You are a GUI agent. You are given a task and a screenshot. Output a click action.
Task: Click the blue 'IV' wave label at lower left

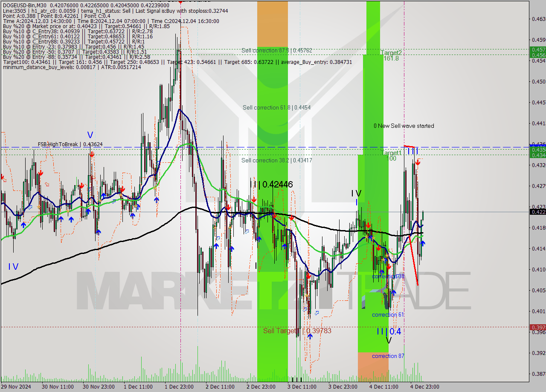pyautogui.click(x=13, y=267)
